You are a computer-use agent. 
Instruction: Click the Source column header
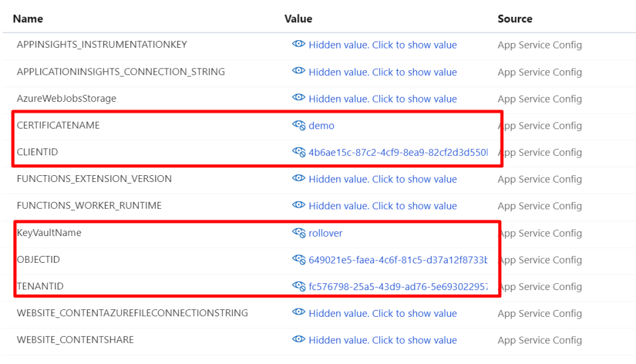[515, 19]
